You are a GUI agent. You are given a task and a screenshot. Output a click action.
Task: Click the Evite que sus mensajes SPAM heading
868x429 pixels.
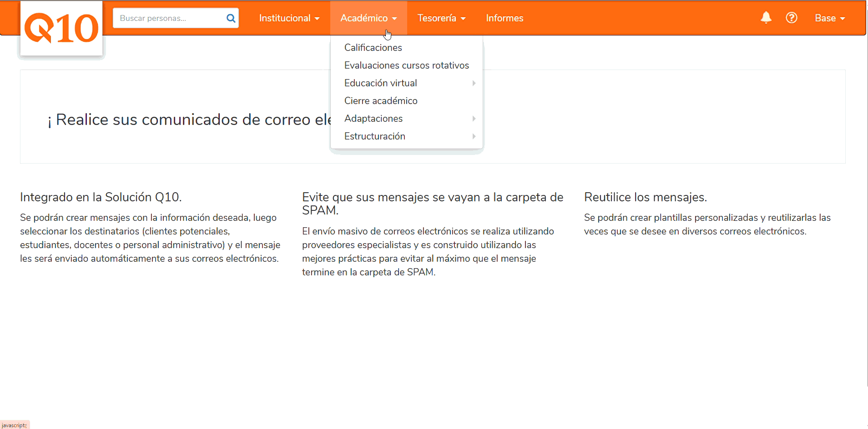(x=433, y=204)
